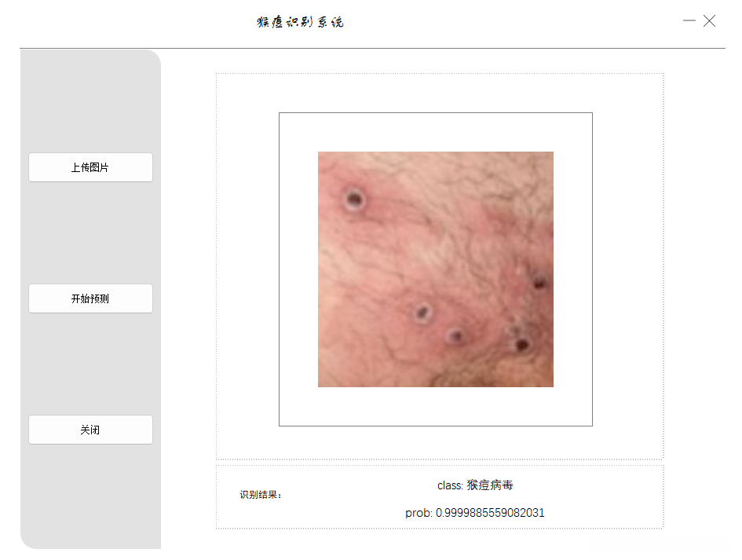The width and height of the screenshot is (742, 560).
Task: Start prediction with 开始预测 button
Action: click(x=90, y=298)
